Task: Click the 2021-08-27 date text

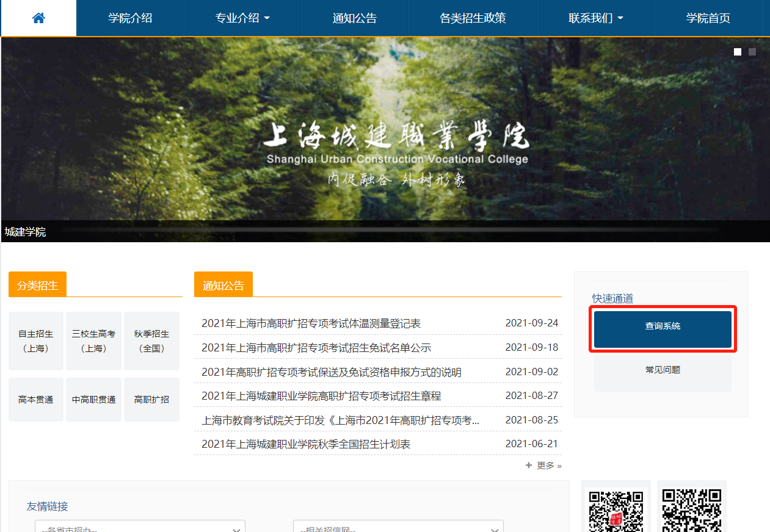Action: (532, 395)
